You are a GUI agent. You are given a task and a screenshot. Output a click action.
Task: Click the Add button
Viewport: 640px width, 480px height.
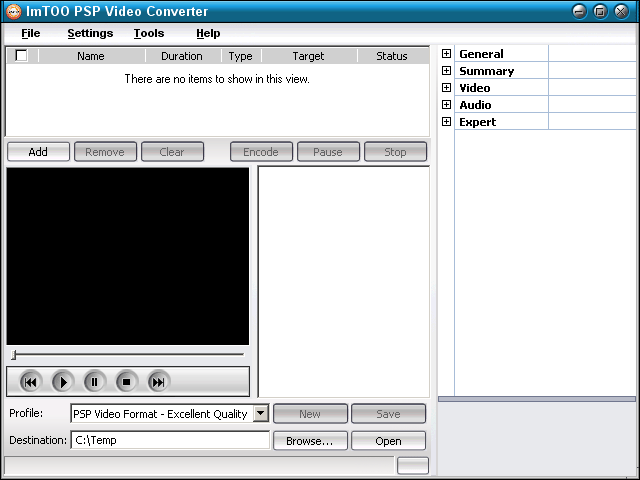(38, 152)
